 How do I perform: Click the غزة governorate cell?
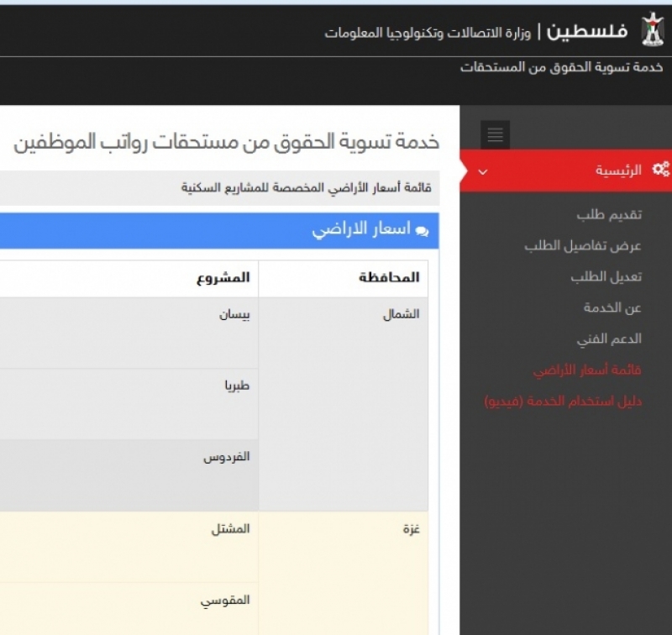coord(411,530)
